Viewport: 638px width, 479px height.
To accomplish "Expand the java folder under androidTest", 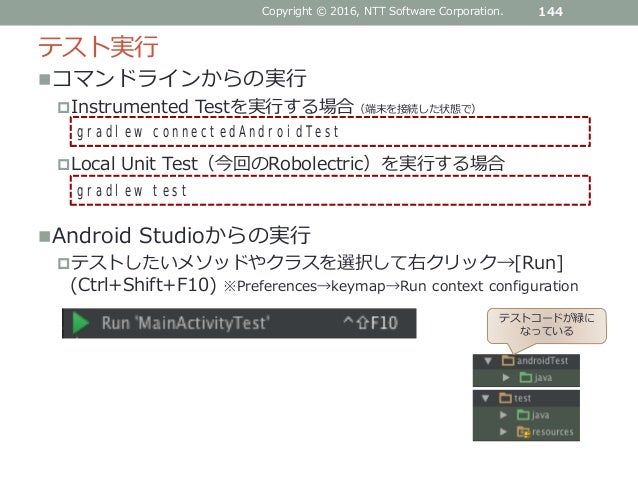I will [506, 378].
